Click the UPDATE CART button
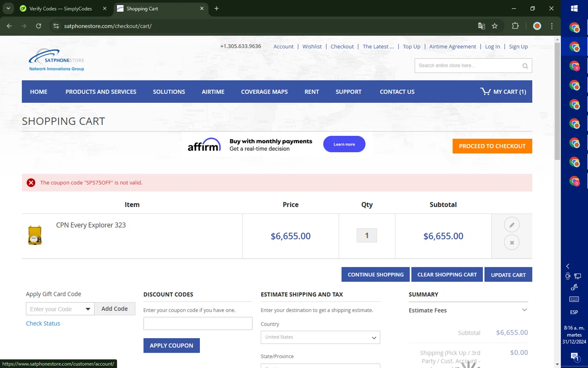This screenshot has height=368, width=588. (x=508, y=275)
